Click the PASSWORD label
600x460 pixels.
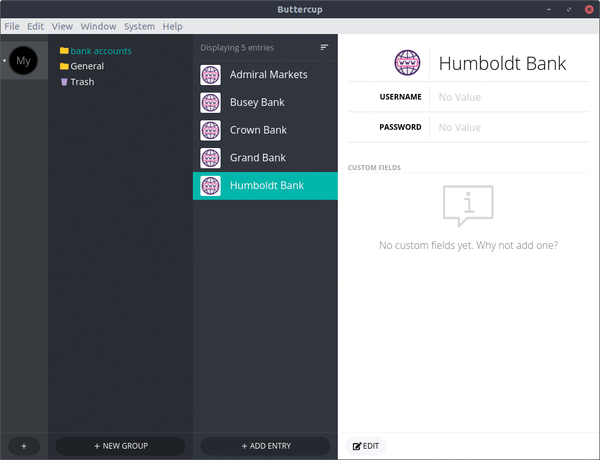400,127
